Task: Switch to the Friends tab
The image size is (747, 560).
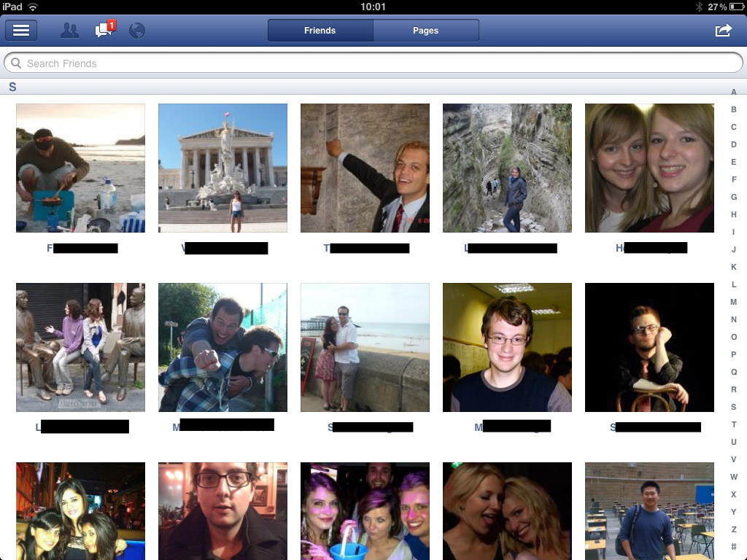Action: (320, 31)
